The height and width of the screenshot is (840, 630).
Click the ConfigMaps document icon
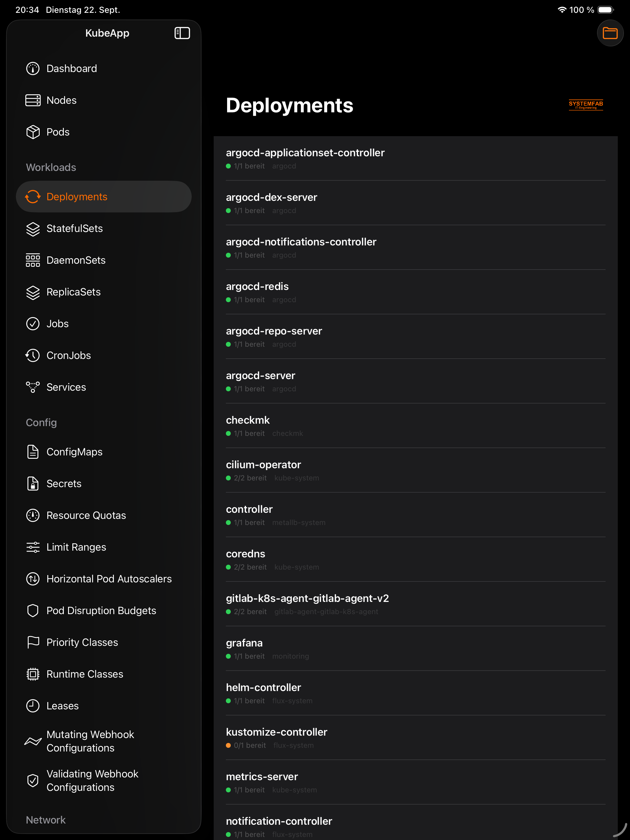(33, 452)
